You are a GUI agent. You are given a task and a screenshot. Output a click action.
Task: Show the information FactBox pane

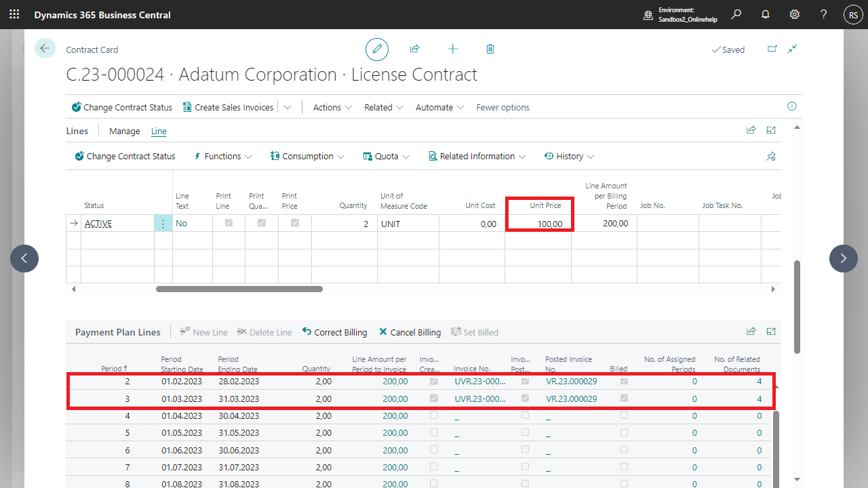click(792, 106)
